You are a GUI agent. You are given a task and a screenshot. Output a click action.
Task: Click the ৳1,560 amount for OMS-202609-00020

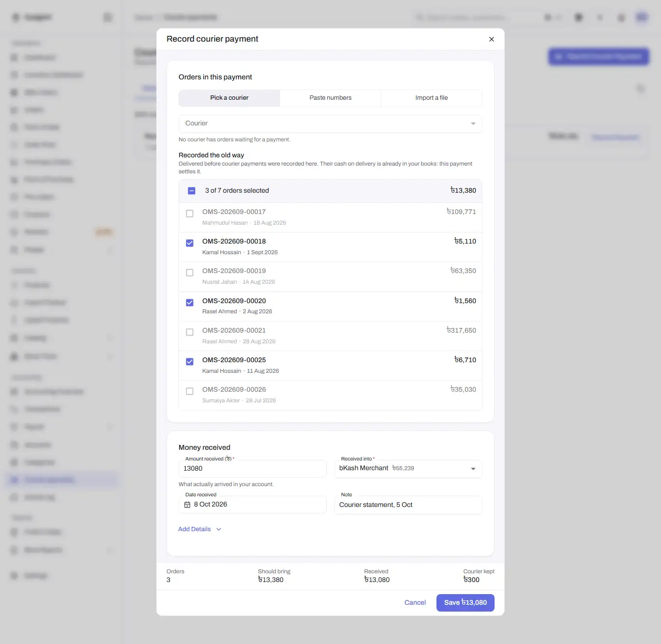(465, 301)
